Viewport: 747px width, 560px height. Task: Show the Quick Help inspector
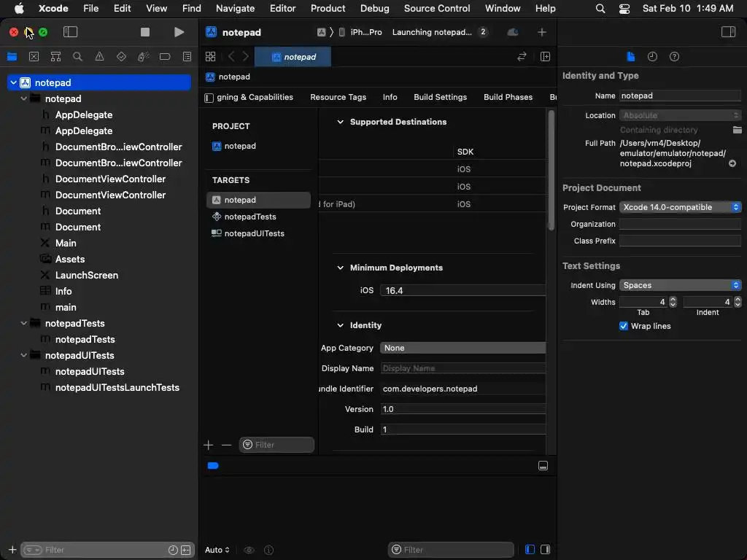[674, 57]
